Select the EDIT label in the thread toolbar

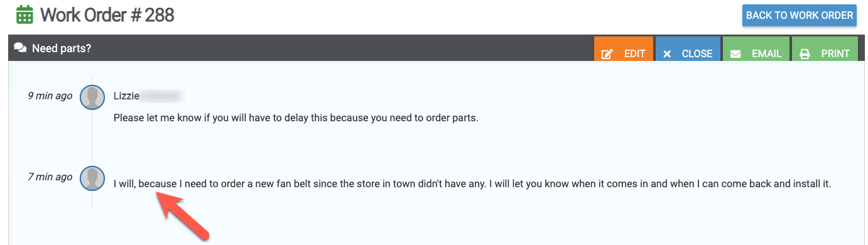point(634,54)
